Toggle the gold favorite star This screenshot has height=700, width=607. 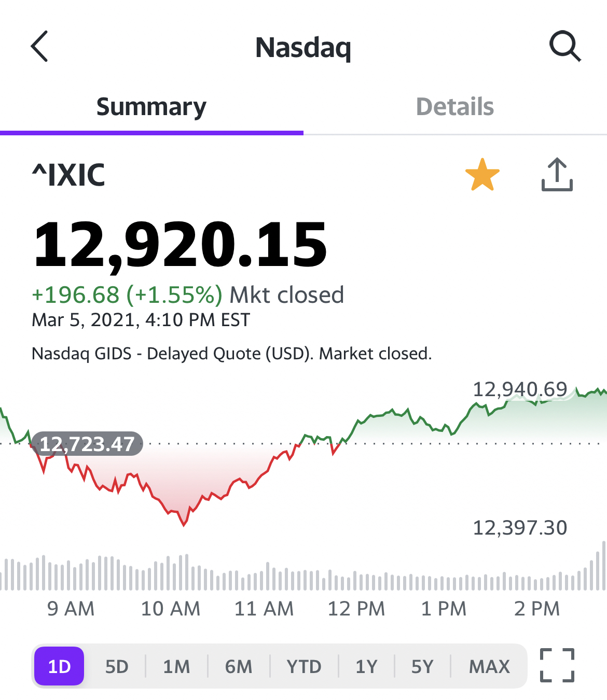click(x=482, y=175)
